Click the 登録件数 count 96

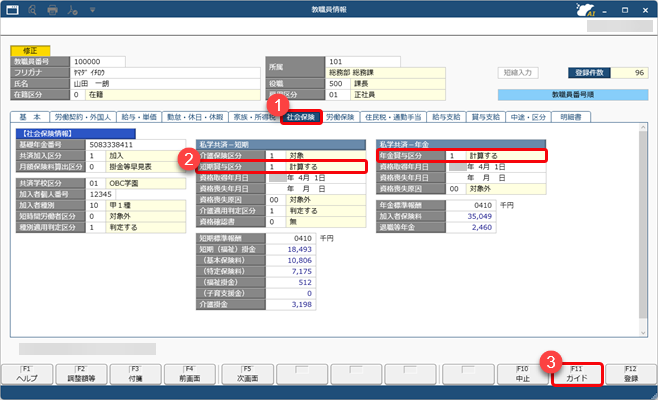point(629,73)
